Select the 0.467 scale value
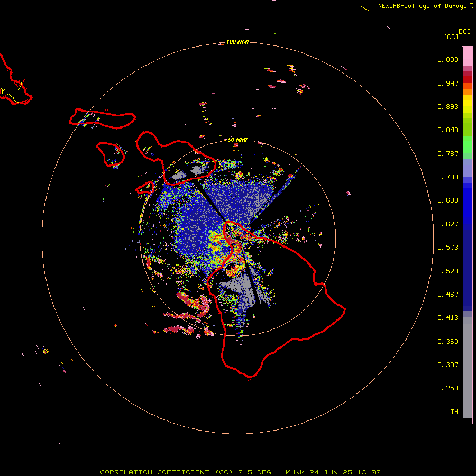Screen dimensions: 476x476 tap(448, 295)
